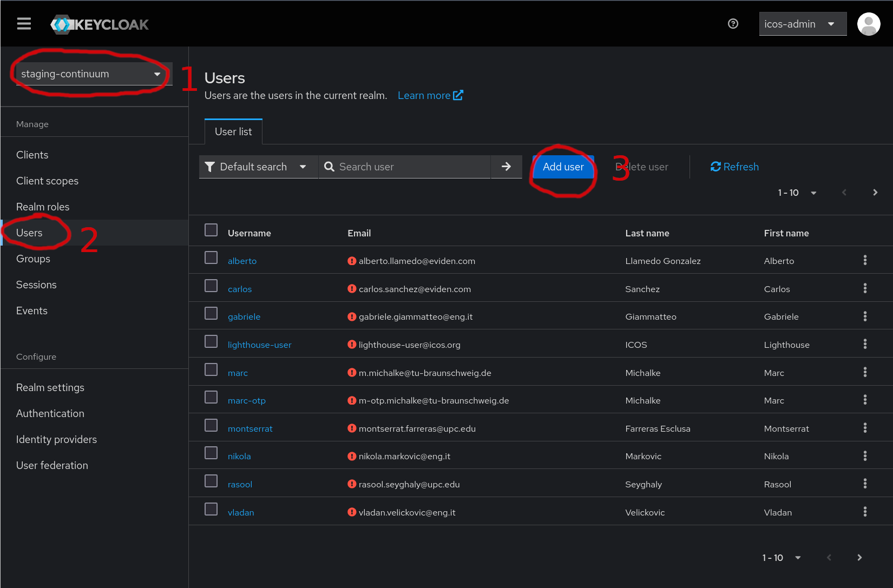Click the Add user button

[563, 167]
